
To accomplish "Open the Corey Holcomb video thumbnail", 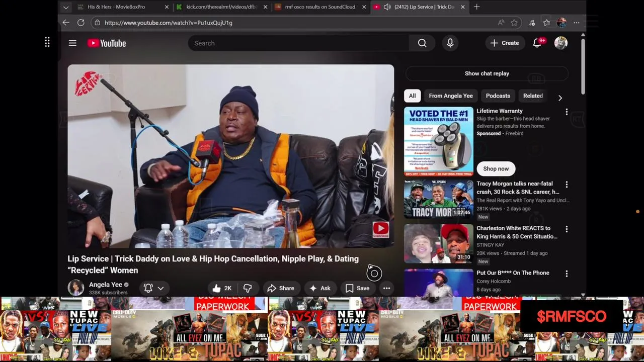I will coord(439,282).
